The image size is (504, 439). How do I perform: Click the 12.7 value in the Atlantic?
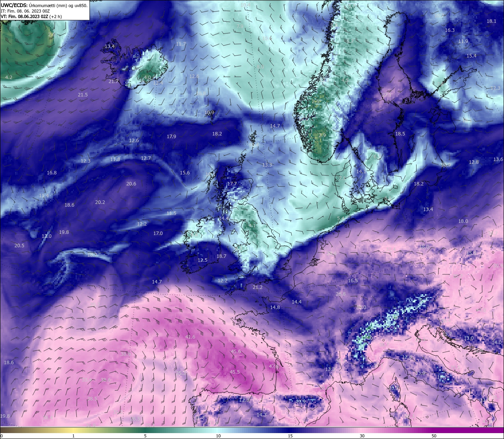click(146, 158)
